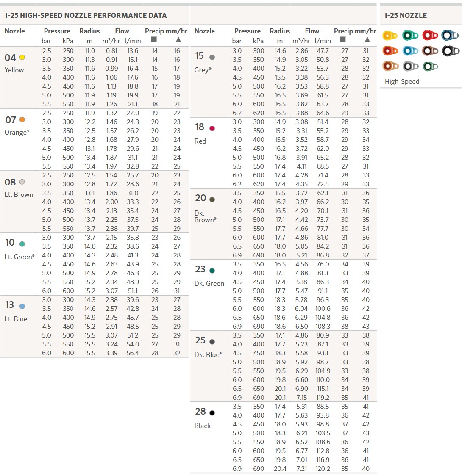Screen dimensions: 462x476
Task: Click the triangle precip symbol in right table
Action: [x=367, y=40]
